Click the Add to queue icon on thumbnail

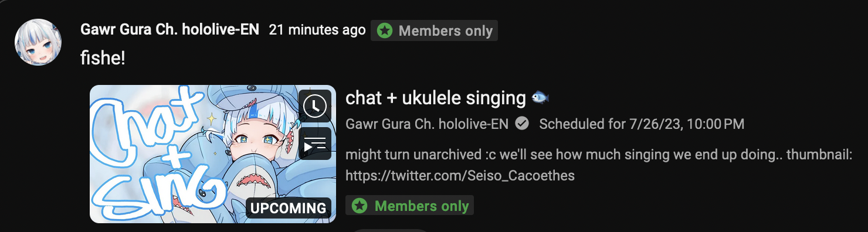tap(315, 143)
